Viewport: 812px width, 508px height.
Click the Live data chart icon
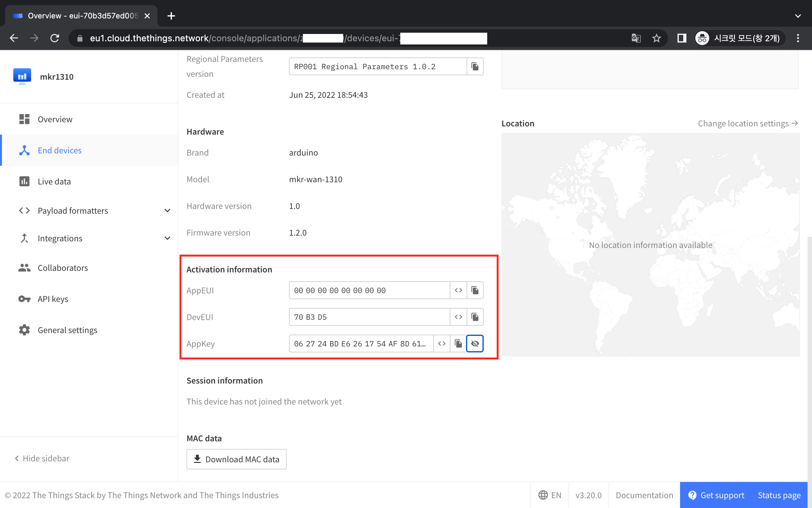pyautogui.click(x=24, y=181)
